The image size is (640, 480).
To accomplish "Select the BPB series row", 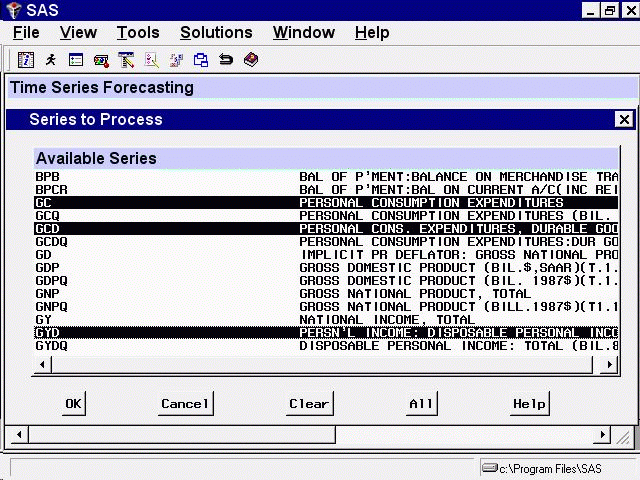I will (x=326, y=177).
